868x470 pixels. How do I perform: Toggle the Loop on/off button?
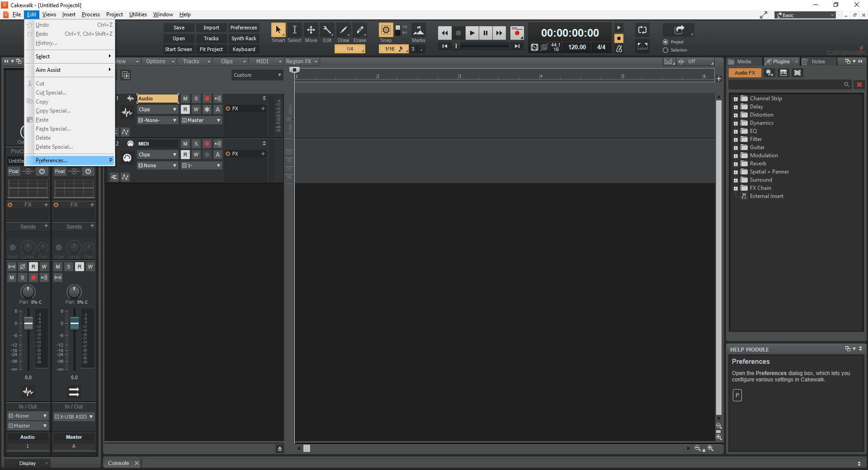tap(642, 30)
